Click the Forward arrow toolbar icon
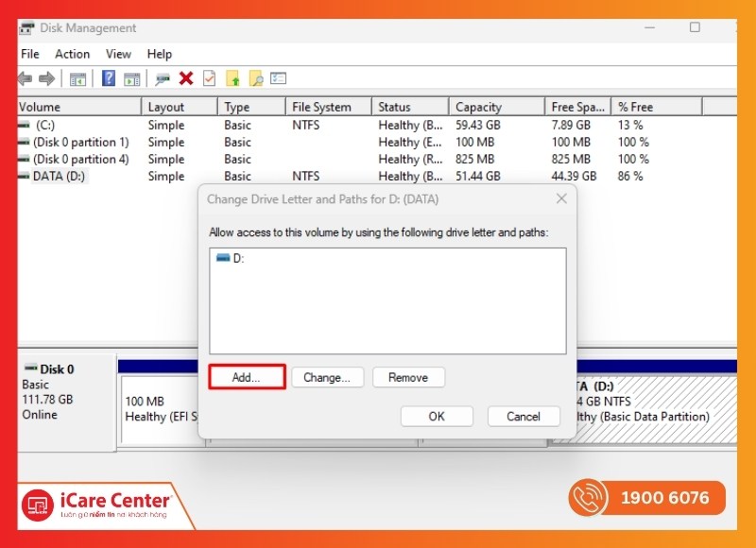The height and width of the screenshot is (548, 756). pyautogui.click(x=46, y=78)
